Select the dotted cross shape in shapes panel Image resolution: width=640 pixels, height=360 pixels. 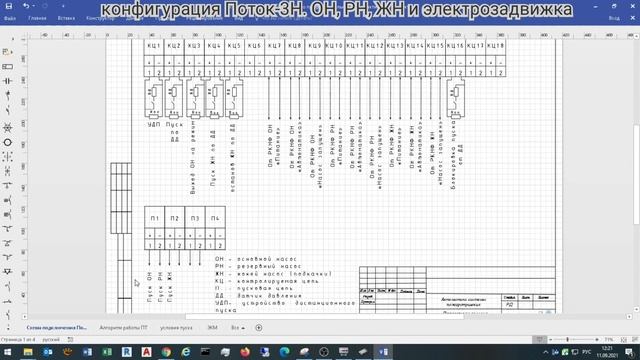click(7, 157)
